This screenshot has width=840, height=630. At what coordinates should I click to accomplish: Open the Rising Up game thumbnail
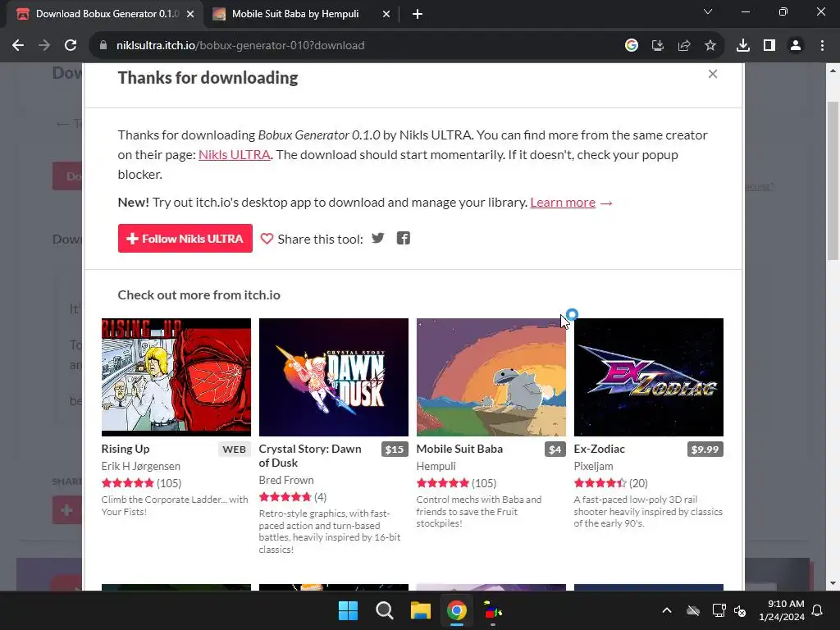[x=176, y=377]
